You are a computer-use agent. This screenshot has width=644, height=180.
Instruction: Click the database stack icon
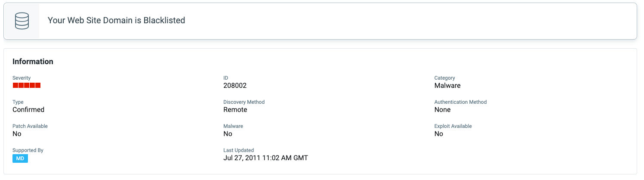coord(22,21)
